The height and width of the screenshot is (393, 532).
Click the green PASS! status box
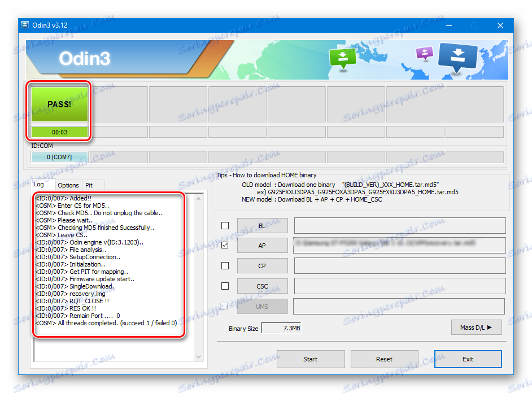pos(59,104)
